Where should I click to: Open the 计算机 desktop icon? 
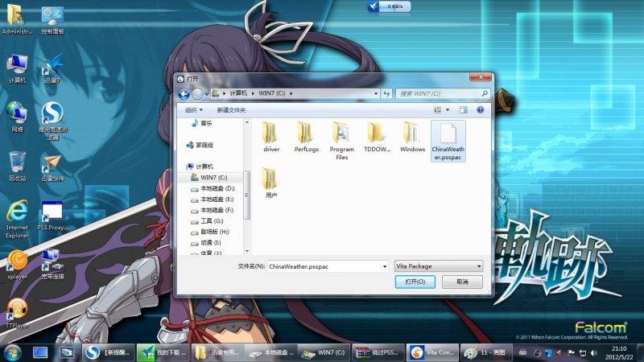coord(17,68)
